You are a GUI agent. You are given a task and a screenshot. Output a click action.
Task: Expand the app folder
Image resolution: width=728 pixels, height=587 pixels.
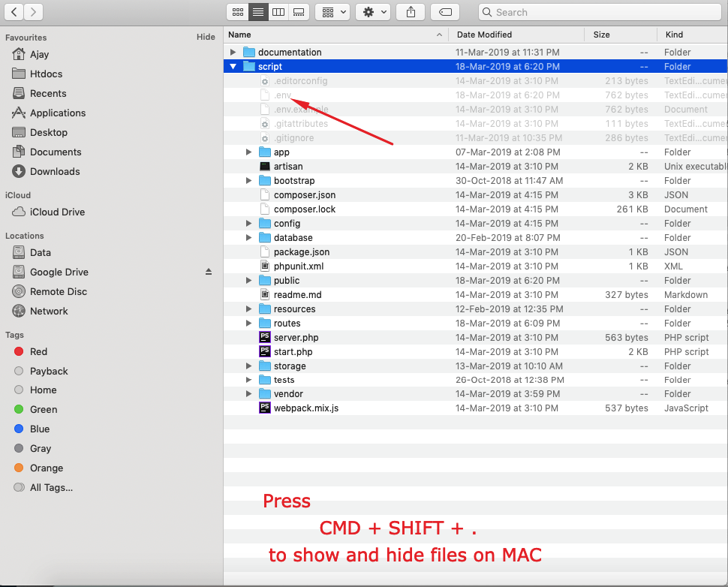click(249, 152)
